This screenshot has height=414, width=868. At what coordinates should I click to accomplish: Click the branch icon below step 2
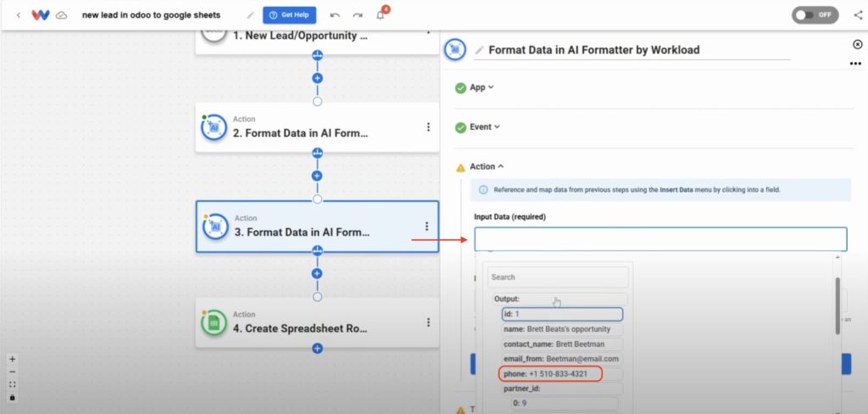[317, 153]
